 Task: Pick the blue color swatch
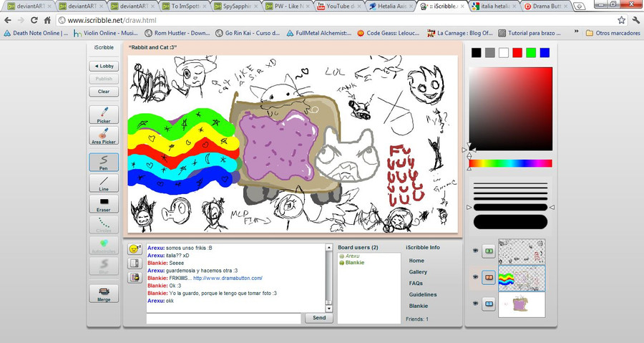pos(545,52)
